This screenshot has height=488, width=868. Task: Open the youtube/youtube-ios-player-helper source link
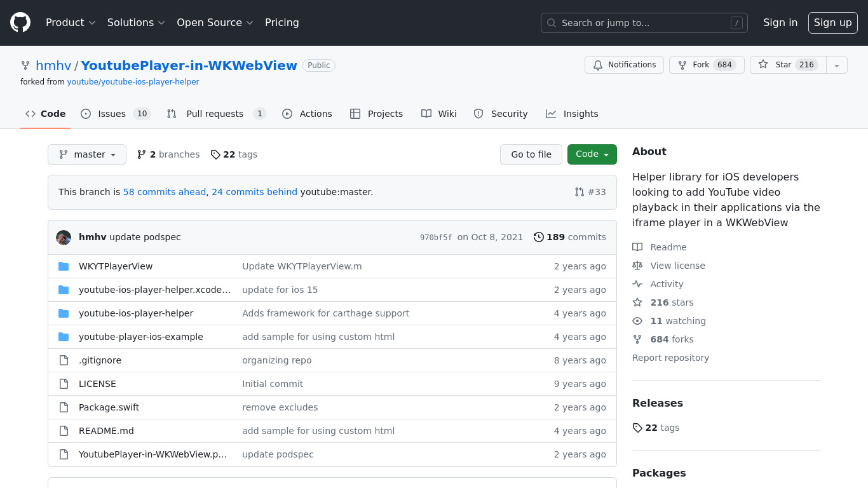tap(133, 82)
